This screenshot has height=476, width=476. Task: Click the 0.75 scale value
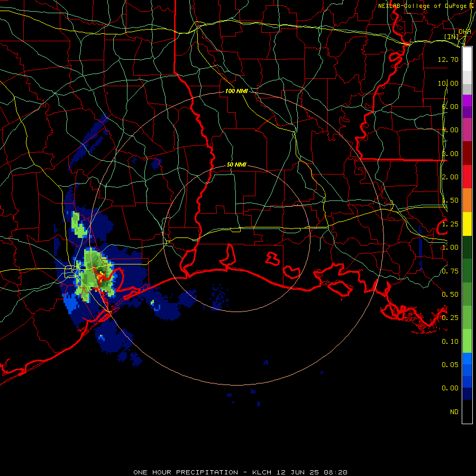[x=450, y=271]
